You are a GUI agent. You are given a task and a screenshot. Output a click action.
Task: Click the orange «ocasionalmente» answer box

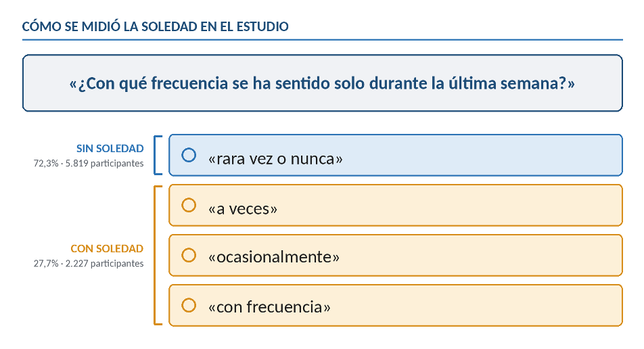[x=396, y=256]
